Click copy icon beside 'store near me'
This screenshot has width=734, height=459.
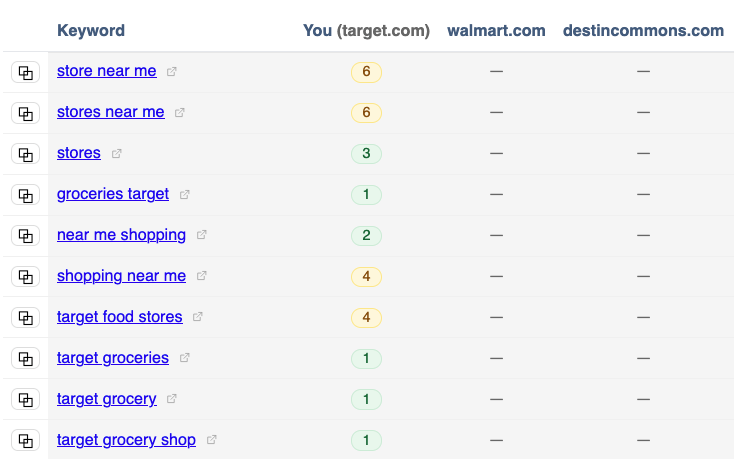pos(25,72)
